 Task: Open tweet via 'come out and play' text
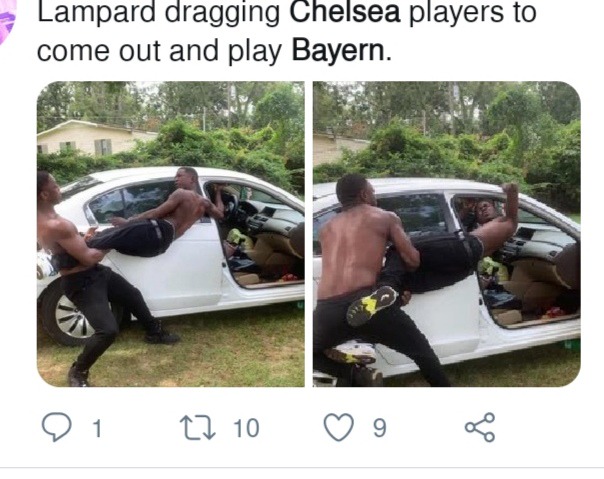click(160, 52)
